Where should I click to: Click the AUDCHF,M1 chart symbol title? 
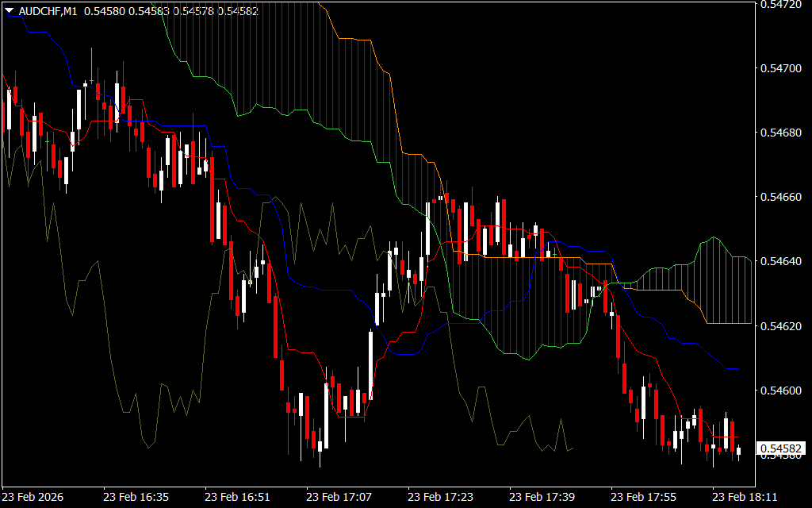tap(48, 10)
